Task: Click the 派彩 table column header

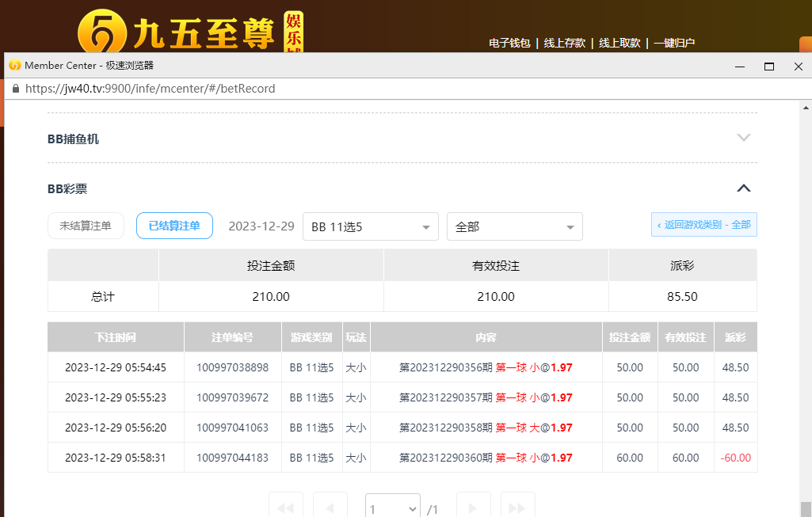Action: (x=735, y=337)
